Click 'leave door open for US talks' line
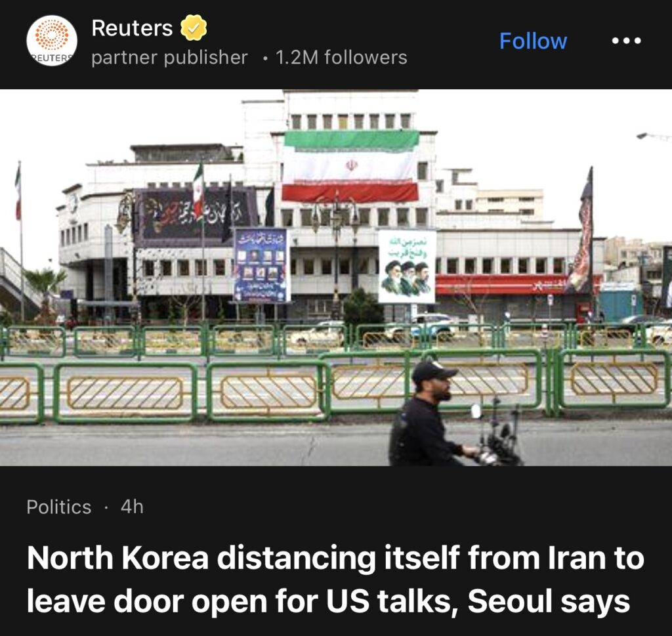Screen dimensions: 672x636 [x=240, y=601]
